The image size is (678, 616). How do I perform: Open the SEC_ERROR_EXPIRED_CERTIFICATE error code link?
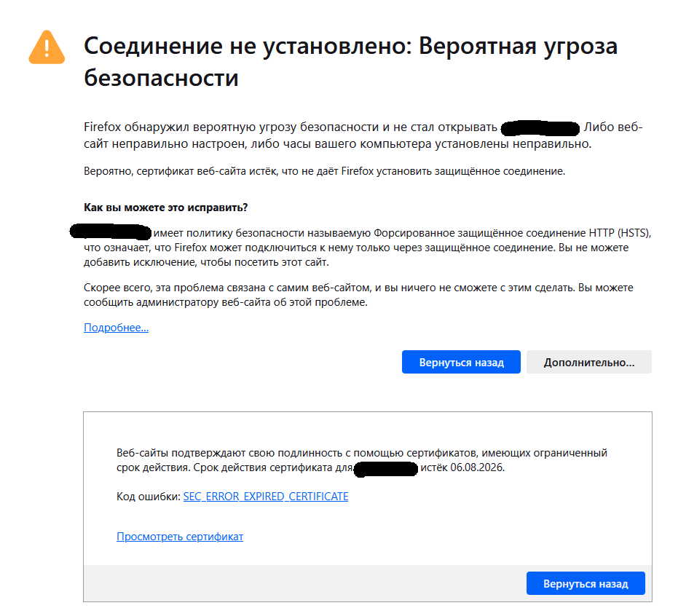pyautogui.click(x=266, y=497)
